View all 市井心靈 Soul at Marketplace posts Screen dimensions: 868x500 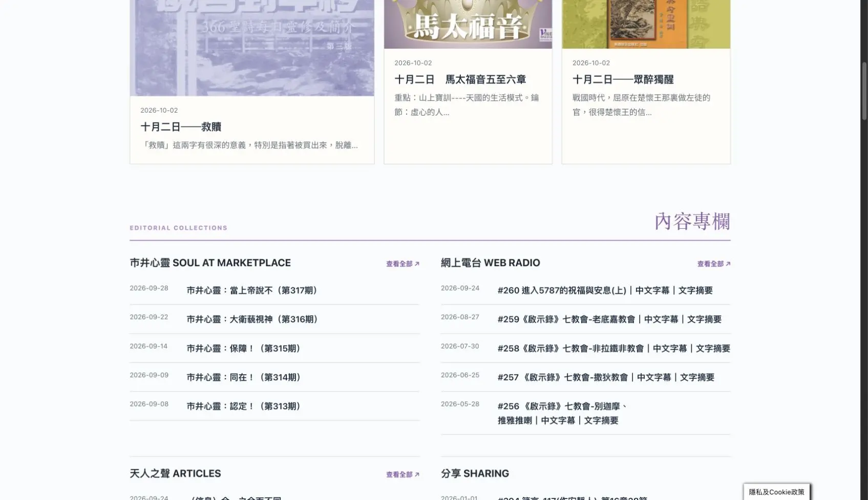pyautogui.click(x=403, y=264)
